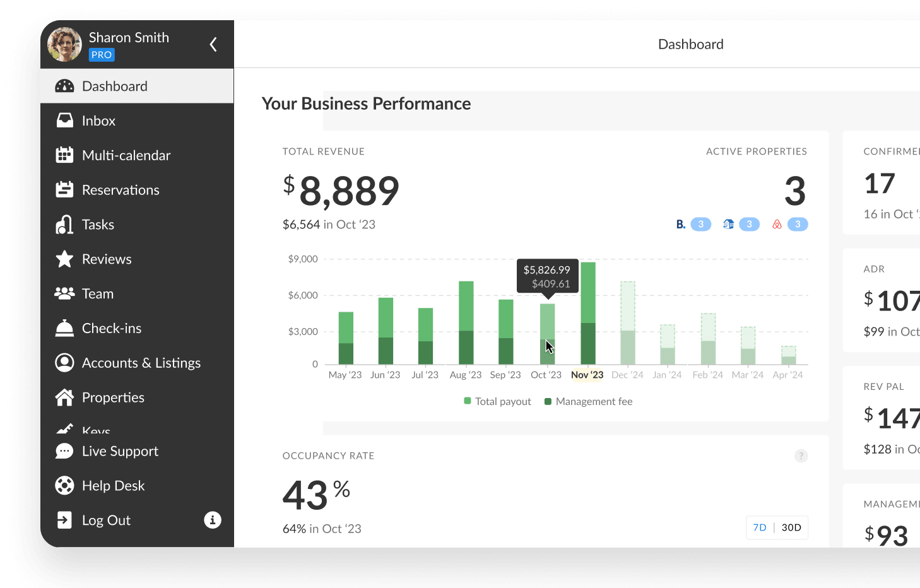Click the Booking.com channel icon
This screenshot has height=588, width=920.
680,224
